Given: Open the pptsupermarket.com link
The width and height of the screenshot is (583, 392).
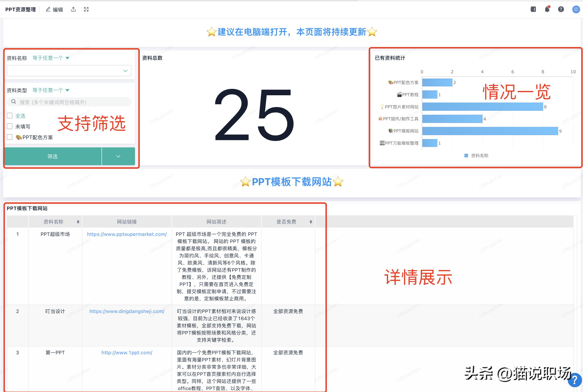Looking at the screenshot, I should click(x=127, y=234).
